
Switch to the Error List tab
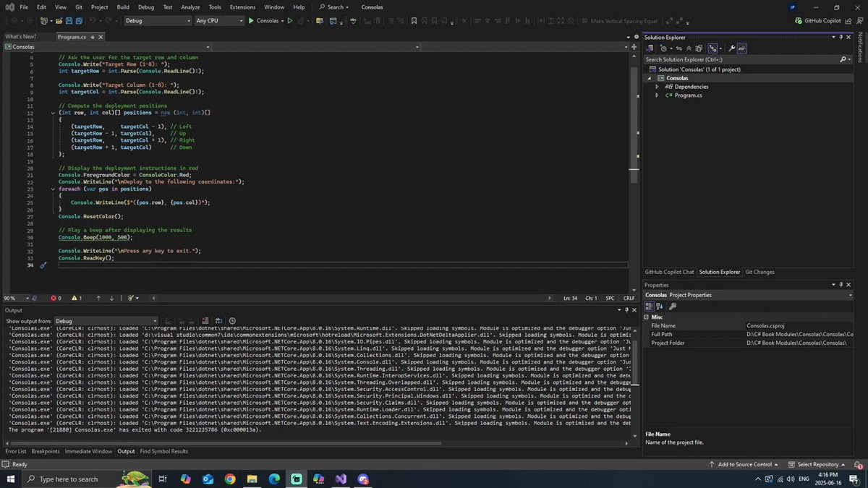(16, 451)
